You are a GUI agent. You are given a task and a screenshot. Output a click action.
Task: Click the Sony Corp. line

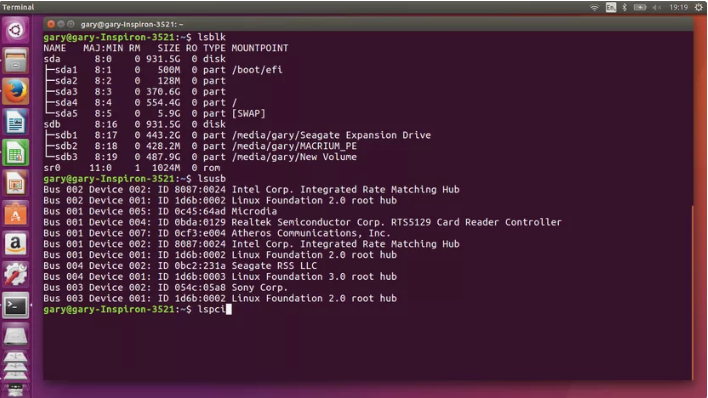pyautogui.click(x=166, y=287)
